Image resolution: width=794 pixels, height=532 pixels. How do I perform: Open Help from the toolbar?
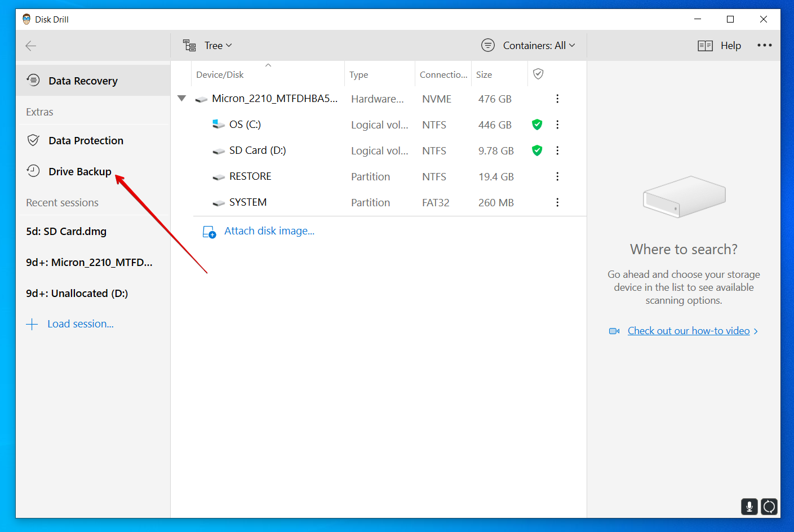(730, 46)
